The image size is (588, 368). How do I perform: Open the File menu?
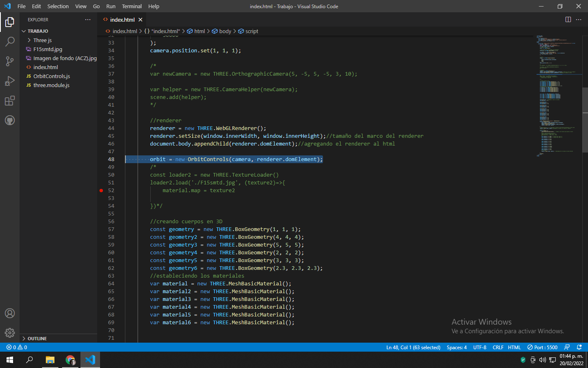[22, 6]
